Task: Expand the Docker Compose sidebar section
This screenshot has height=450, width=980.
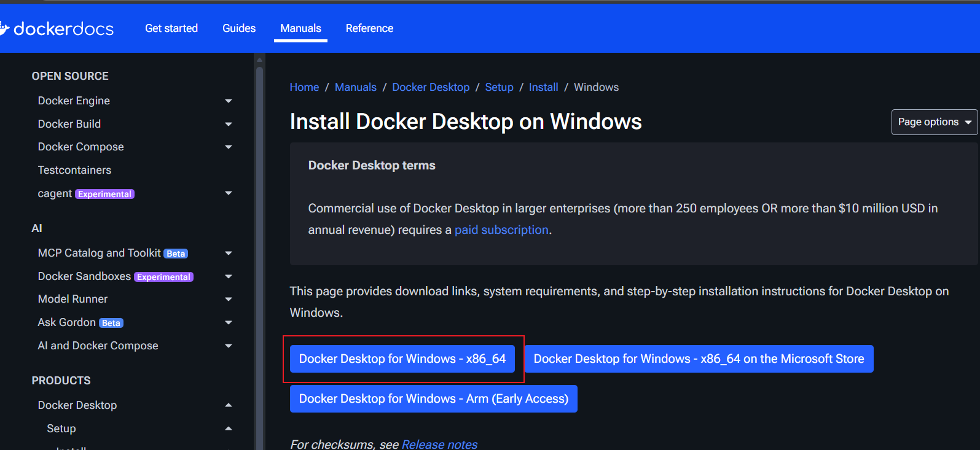Action: (229, 147)
